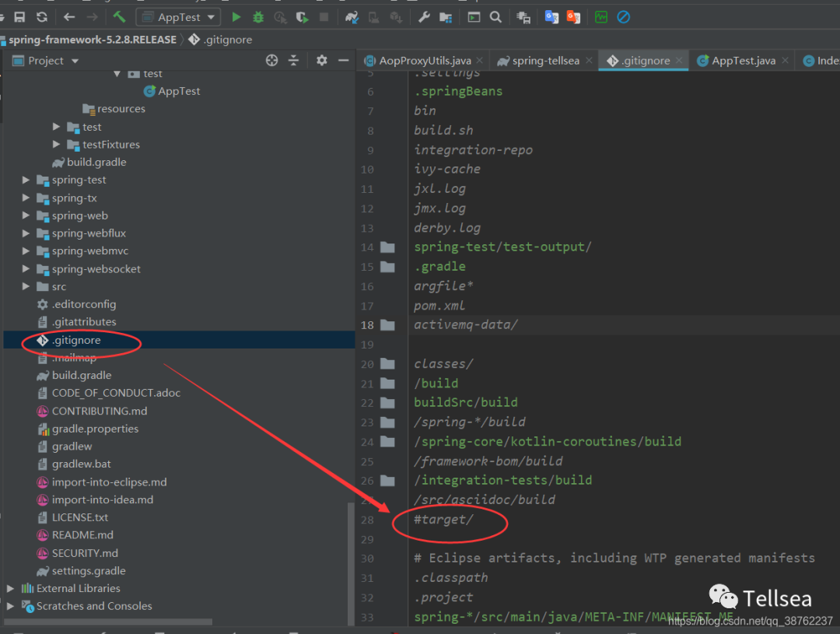840x634 pixels.
Task: Collapse all via Project panel toolbar icon
Action: (293, 61)
